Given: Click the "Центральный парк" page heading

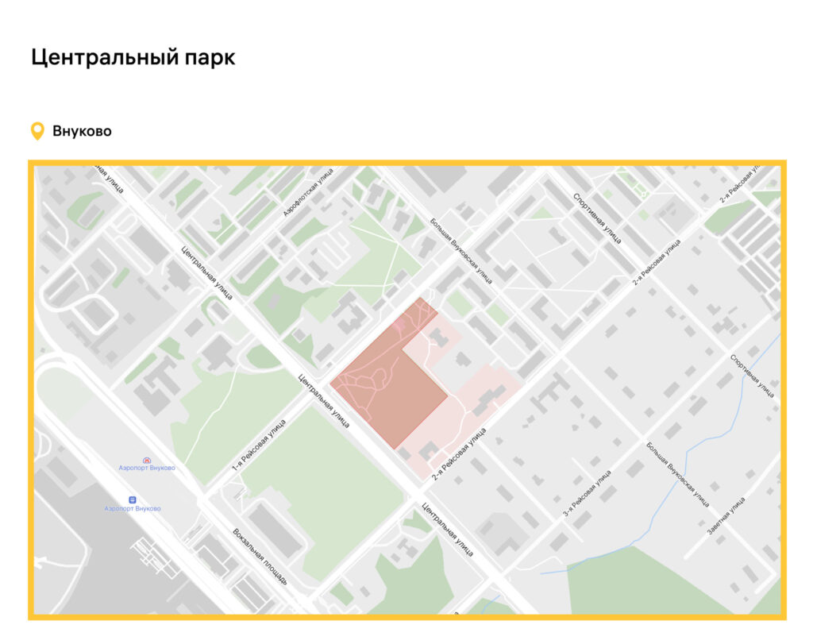Looking at the screenshot, I should tap(133, 57).
